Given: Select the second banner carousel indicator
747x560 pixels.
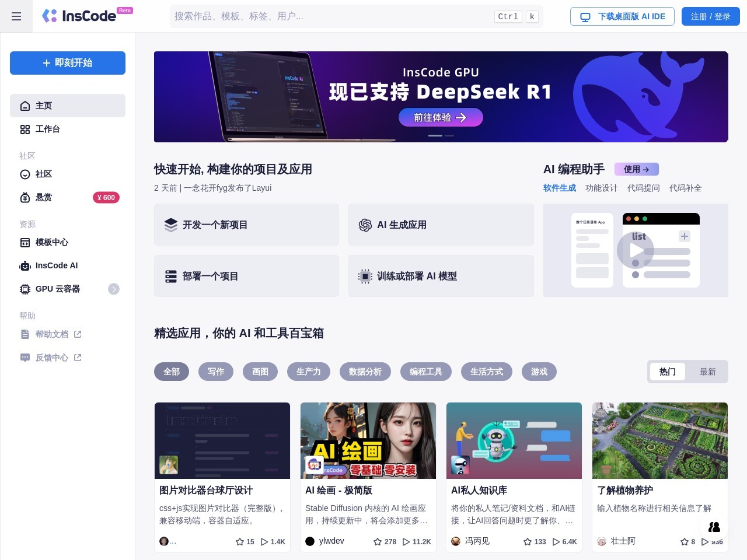Looking at the screenshot, I should [x=449, y=135].
